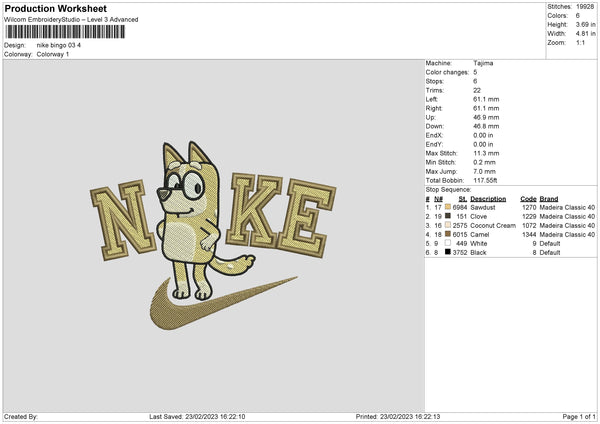Click 'Wilcom EmbroideryStudio – Level 3 Advanced' text
This screenshot has height=424, width=600.
pos(71,20)
